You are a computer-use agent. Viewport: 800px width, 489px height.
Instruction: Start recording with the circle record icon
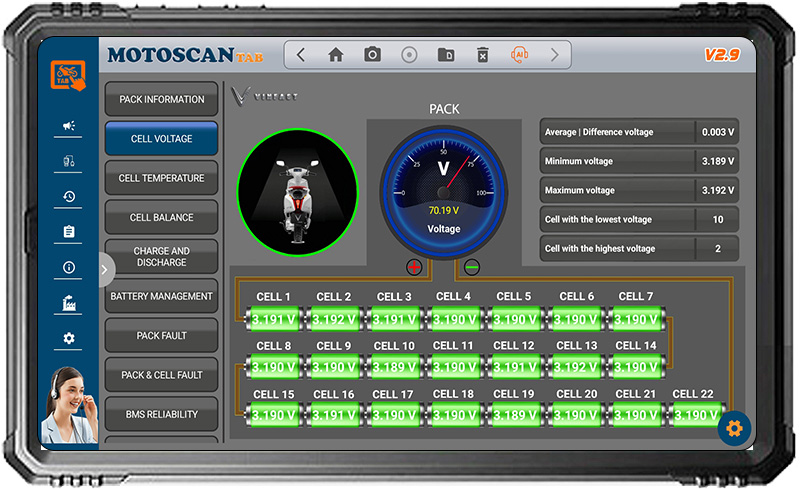pos(409,55)
